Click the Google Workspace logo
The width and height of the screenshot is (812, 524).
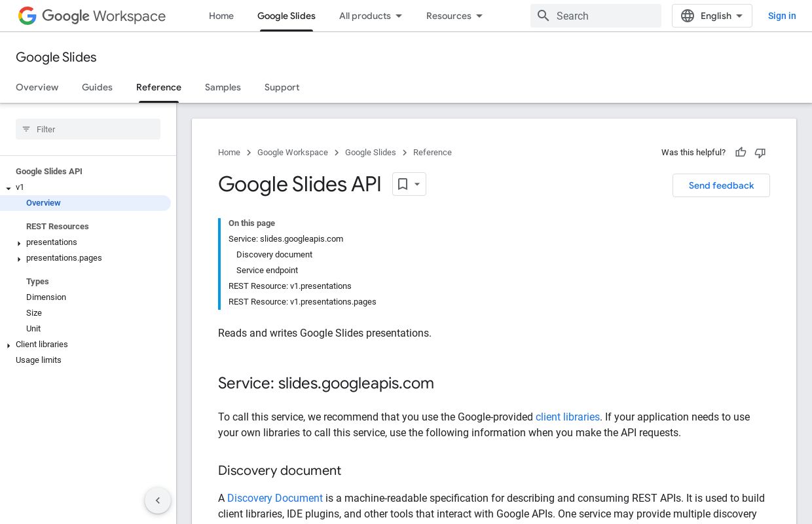click(92, 16)
